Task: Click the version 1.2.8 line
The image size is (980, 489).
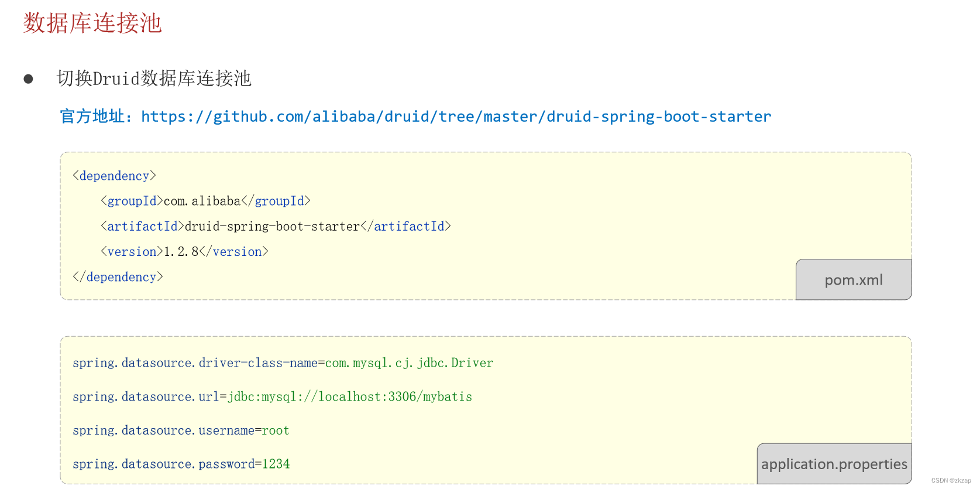Action: tap(184, 251)
